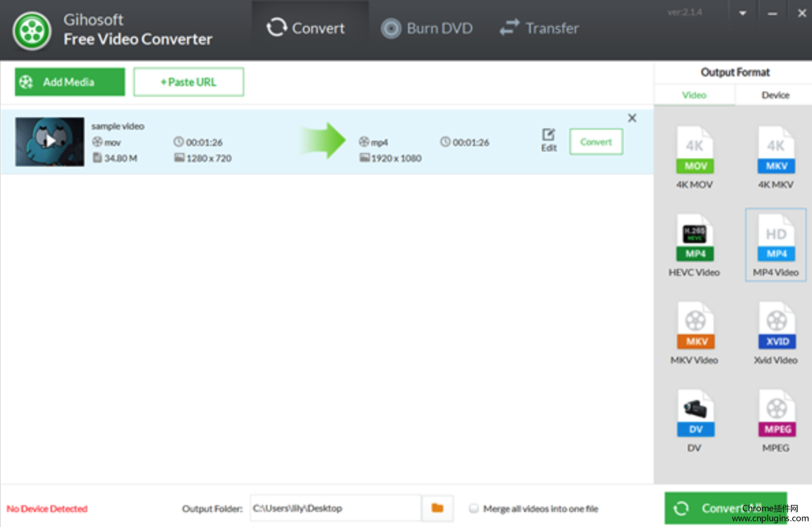Click the source resolution 1280 x 720
Image resolution: width=812 pixels, height=527 pixels.
[x=209, y=158]
